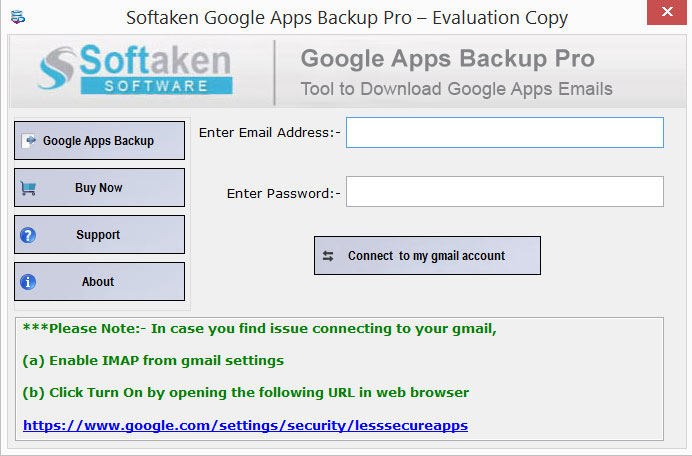
Task: Open the lesssecureapps Google settings link
Action: (245, 425)
